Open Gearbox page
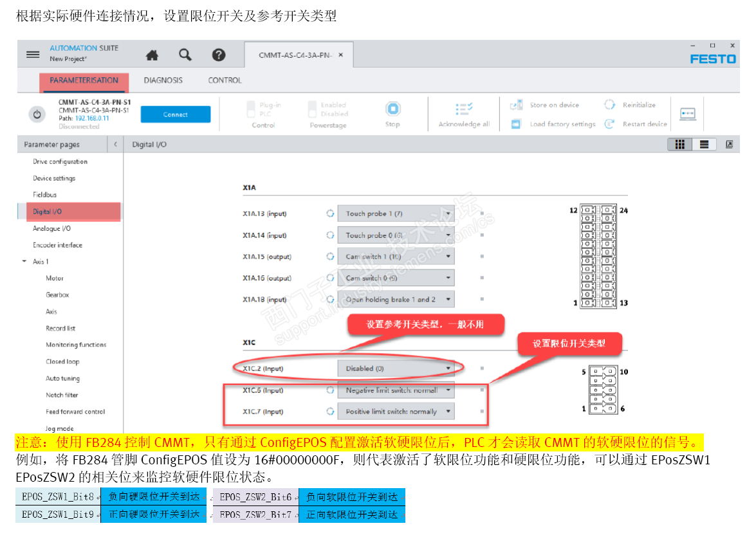 (57, 295)
